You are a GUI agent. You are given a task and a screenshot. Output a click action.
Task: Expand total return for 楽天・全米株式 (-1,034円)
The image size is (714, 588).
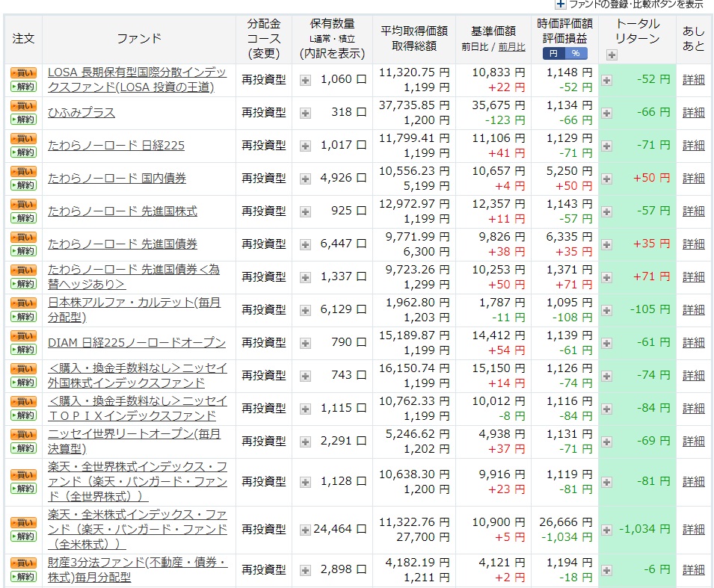coord(606,530)
